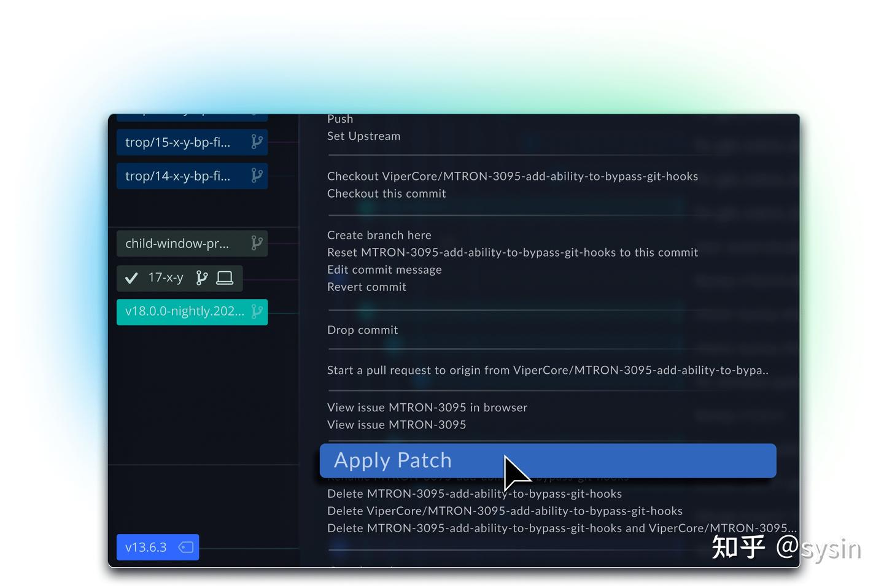Click the v18.0.0-nightly tag label
The height and width of the screenshot is (588, 884).
pos(184,311)
